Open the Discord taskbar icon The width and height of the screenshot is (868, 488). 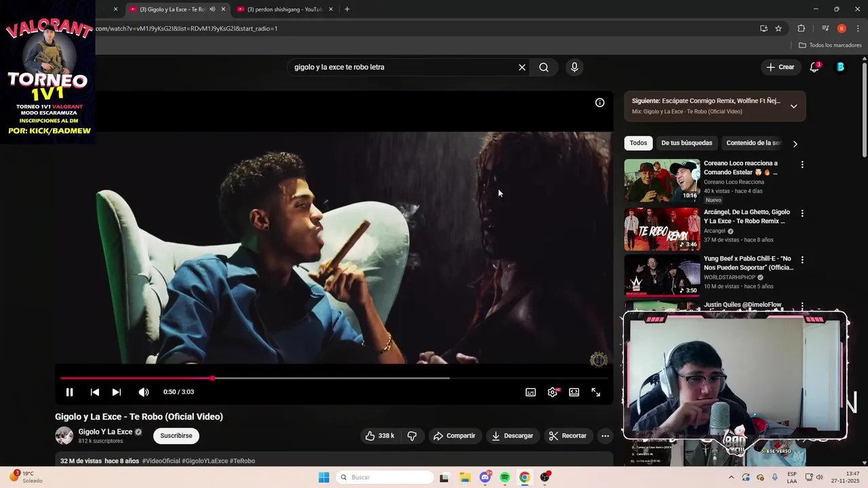coord(485,477)
